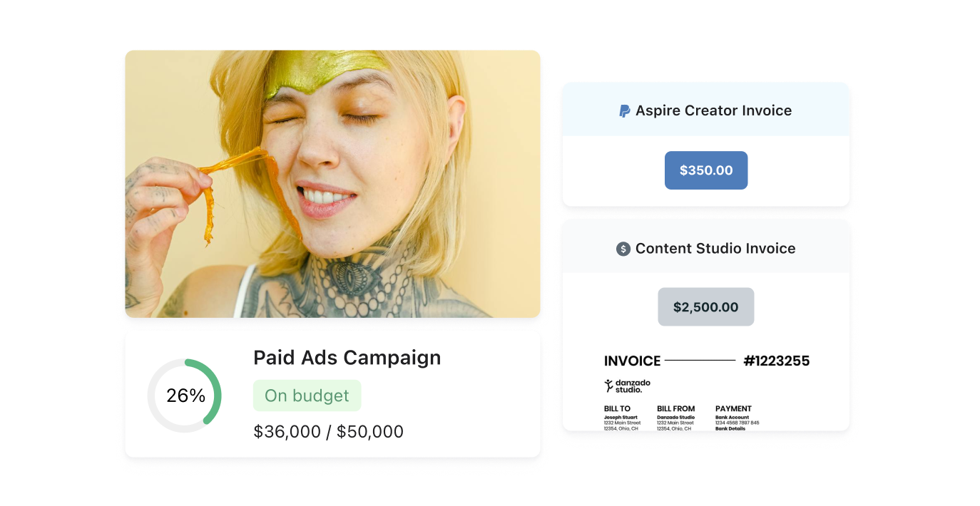The height and width of the screenshot is (506, 980).
Task: Click the PayPal icon beside Aspire Creator Invoice
Action: click(x=624, y=111)
